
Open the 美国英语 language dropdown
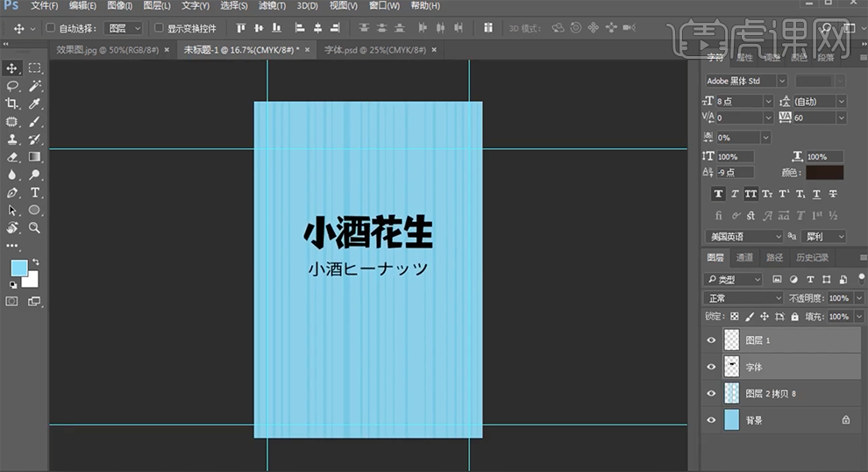click(743, 237)
